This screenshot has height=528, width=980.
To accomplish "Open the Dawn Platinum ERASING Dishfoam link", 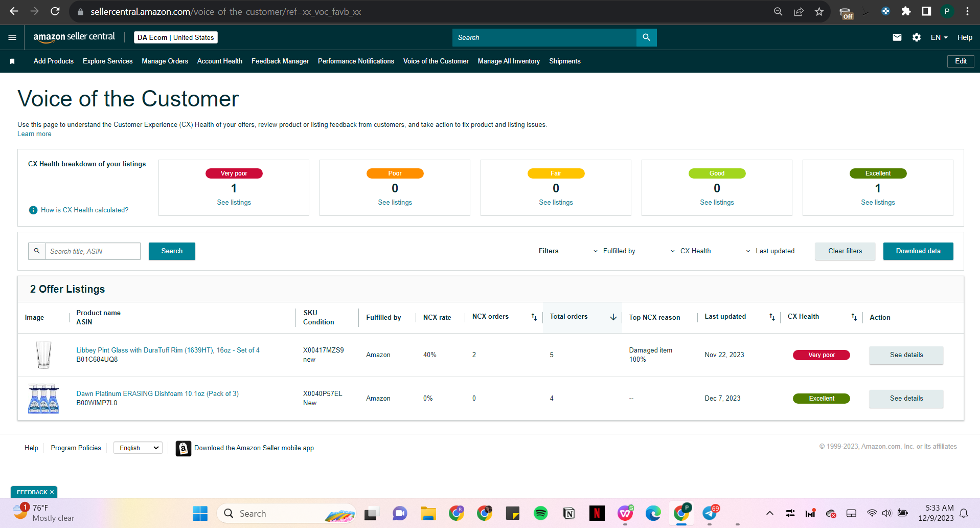I will (x=157, y=394).
